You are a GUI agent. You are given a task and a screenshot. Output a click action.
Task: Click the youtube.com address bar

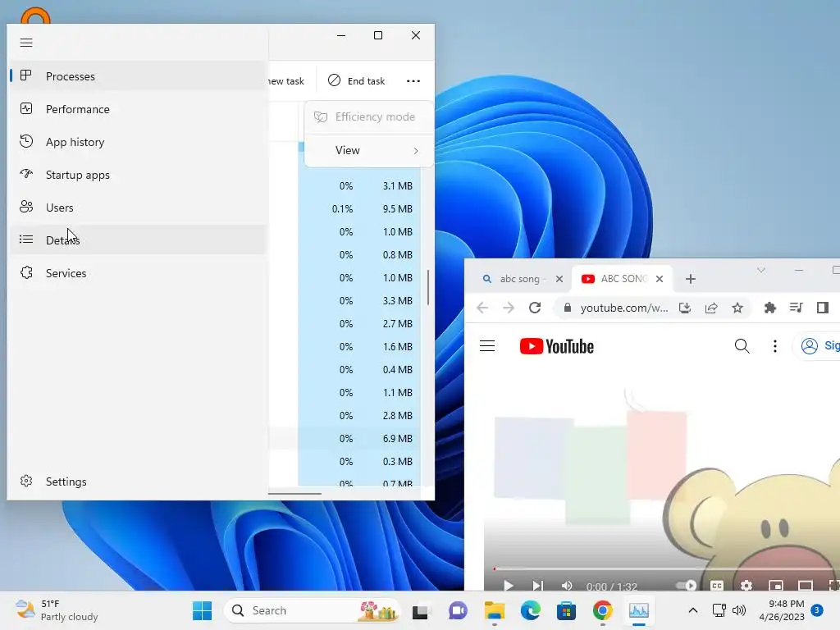tap(624, 308)
